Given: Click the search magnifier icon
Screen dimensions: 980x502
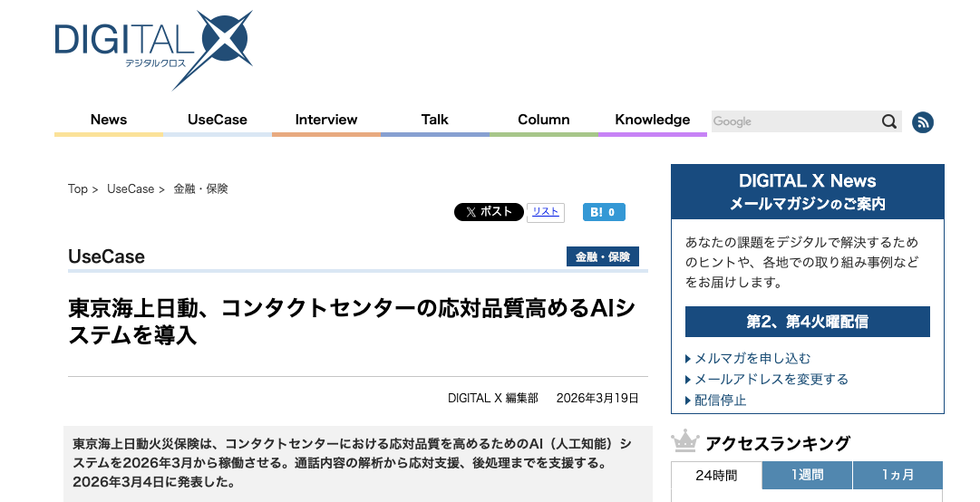Looking at the screenshot, I should coord(889,121).
